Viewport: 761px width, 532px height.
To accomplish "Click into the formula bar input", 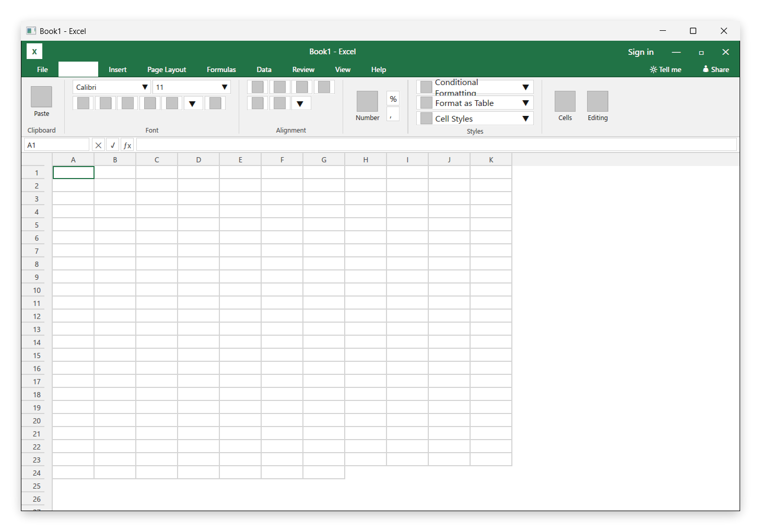I will [x=437, y=145].
